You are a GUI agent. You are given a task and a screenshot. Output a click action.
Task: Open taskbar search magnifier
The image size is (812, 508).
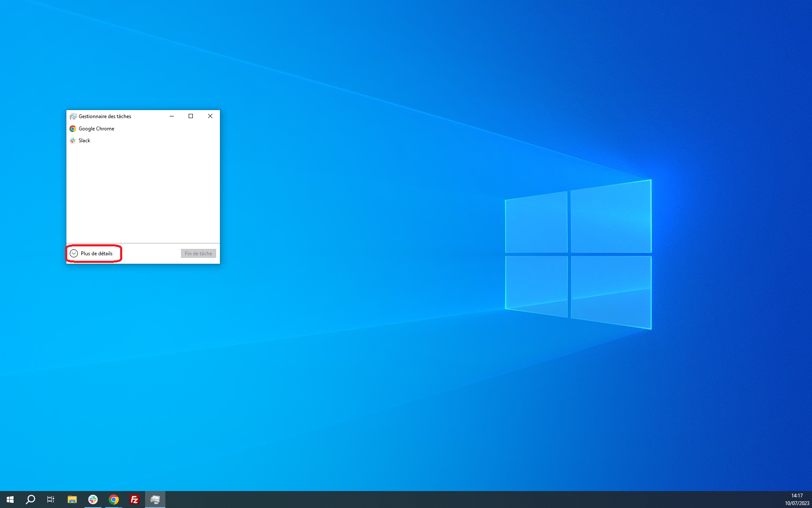click(30, 500)
